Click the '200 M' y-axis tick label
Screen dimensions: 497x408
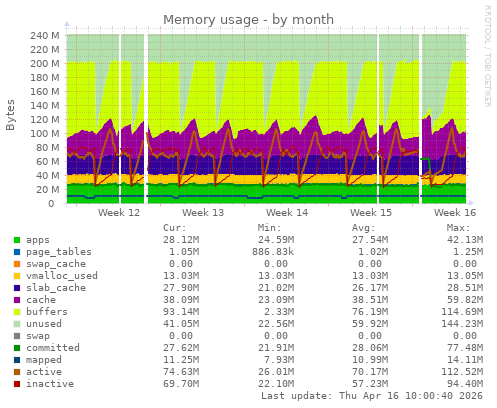coord(45,63)
